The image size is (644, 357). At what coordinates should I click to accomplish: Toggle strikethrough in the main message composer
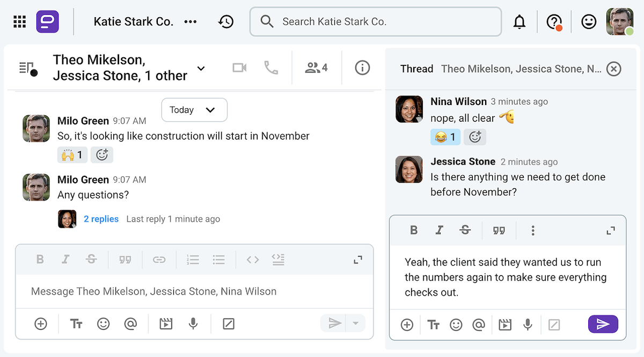(91, 259)
